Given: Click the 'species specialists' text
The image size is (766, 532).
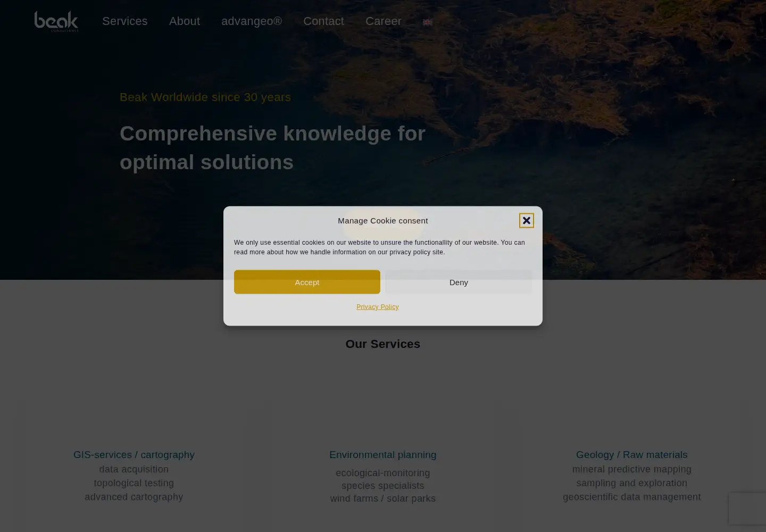Looking at the screenshot, I should click(383, 486).
